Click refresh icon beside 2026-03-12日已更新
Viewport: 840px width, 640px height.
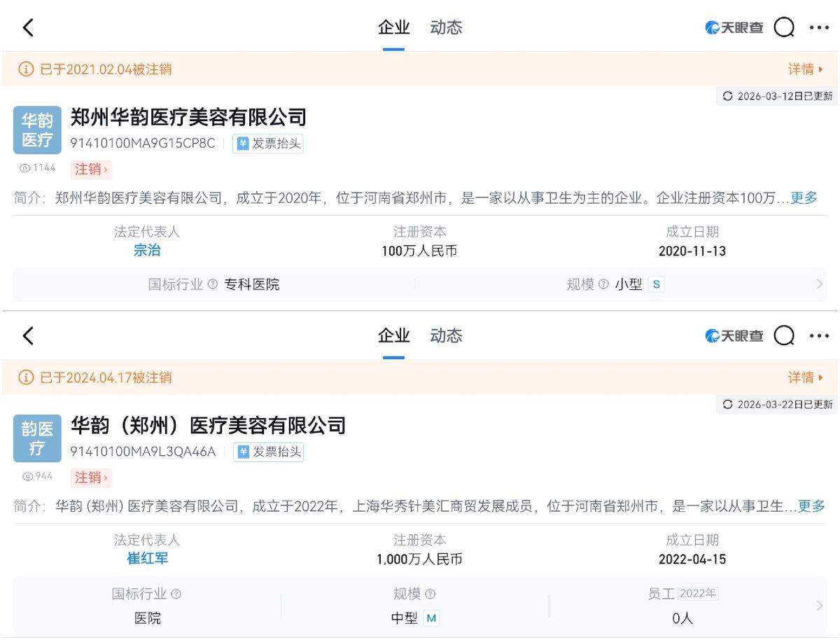click(x=727, y=97)
